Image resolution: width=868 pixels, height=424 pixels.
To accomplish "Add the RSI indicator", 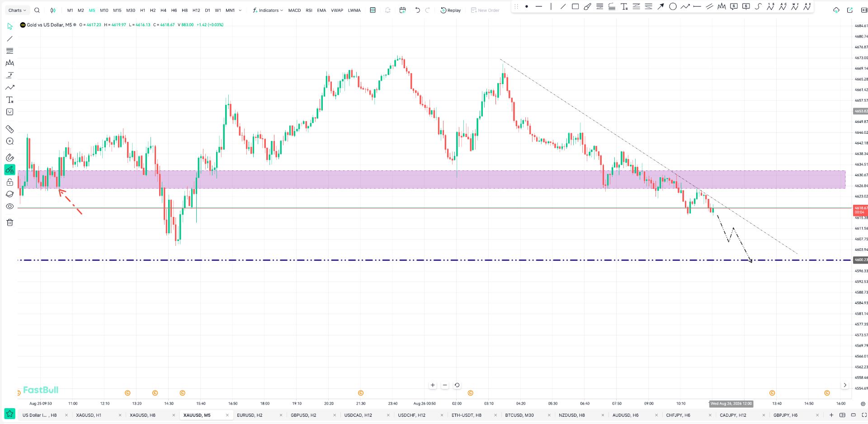I will 309,10.
